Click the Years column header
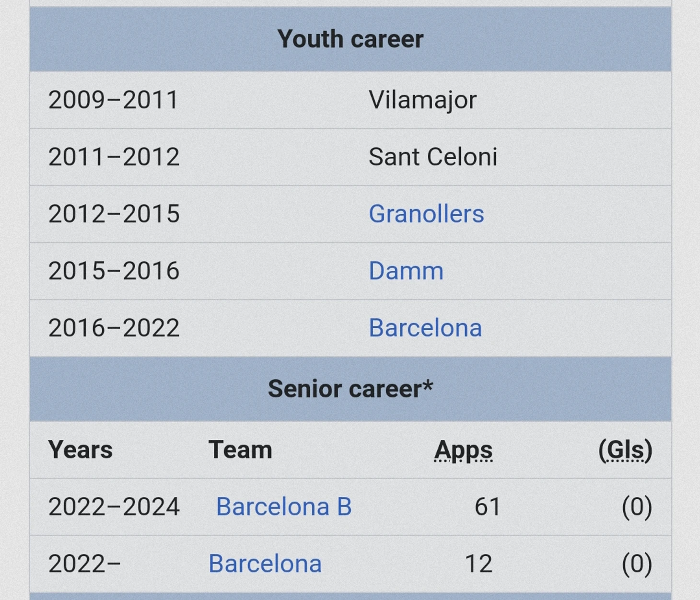Viewport: 700px width, 600px height. pos(80,450)
